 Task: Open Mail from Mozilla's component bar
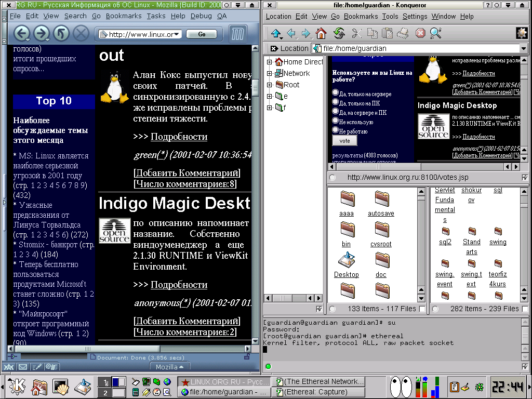pyautogui.click(x=23, y=367)
